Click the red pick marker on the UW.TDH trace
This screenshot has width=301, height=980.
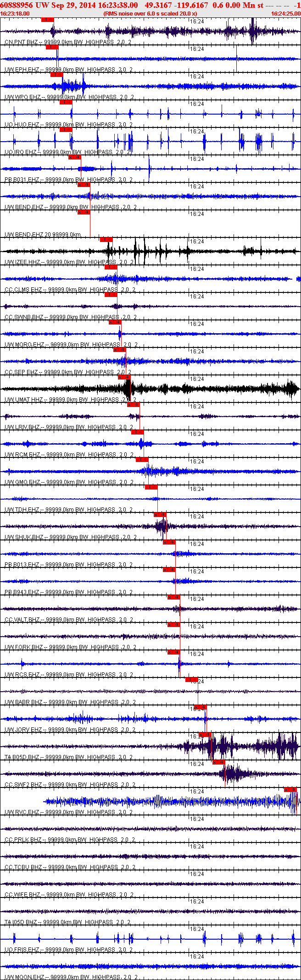[x=151, y=487]
